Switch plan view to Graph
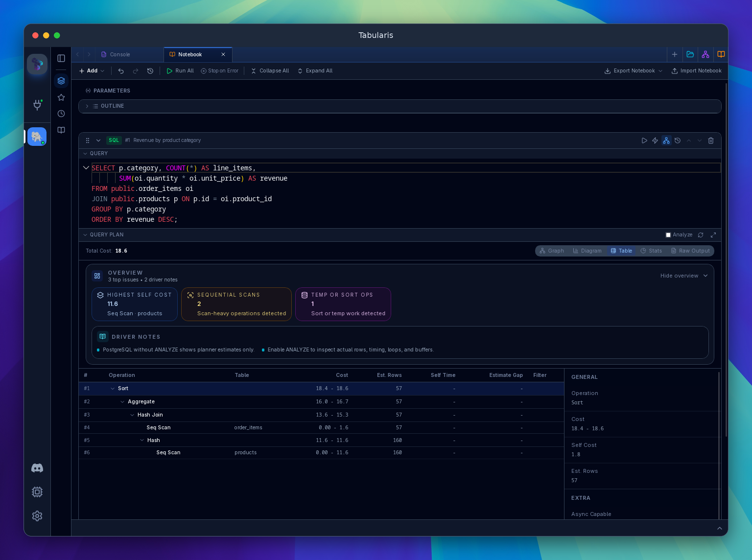This screenshot has width=752, height=560. [552, 251]
